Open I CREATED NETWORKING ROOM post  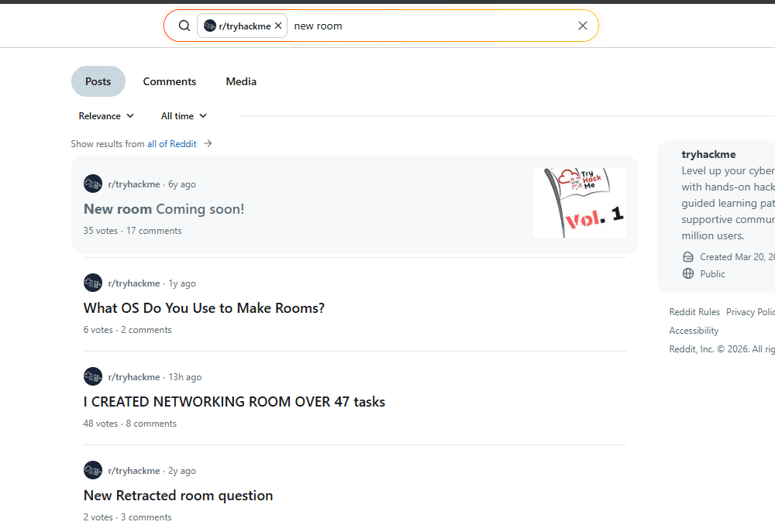pyautogui.click(x=234, y=402)
